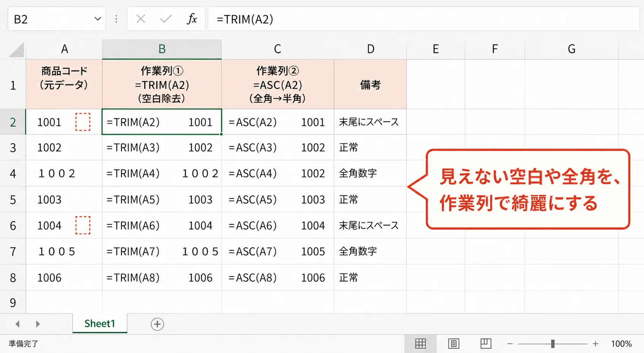
Task: Click the formula bar with =TRIM(A2)
Action: pyautogui.click(x=423, y=19)
